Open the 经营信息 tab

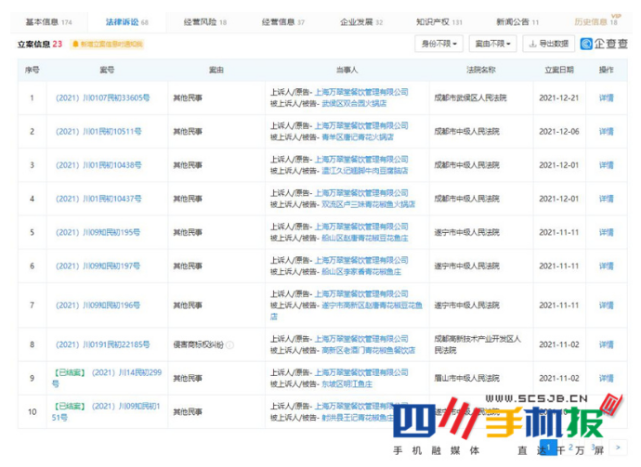(x=283, y=22)
